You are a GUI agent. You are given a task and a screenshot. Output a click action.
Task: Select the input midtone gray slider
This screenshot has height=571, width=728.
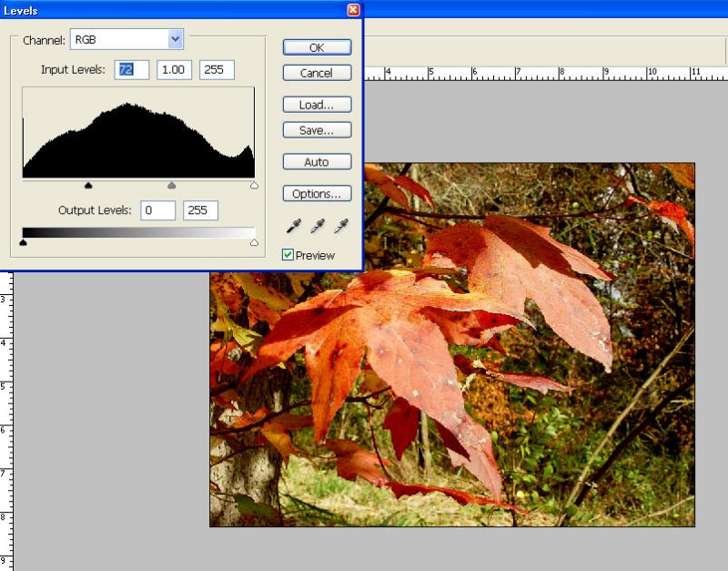click(x=172, y=186)
